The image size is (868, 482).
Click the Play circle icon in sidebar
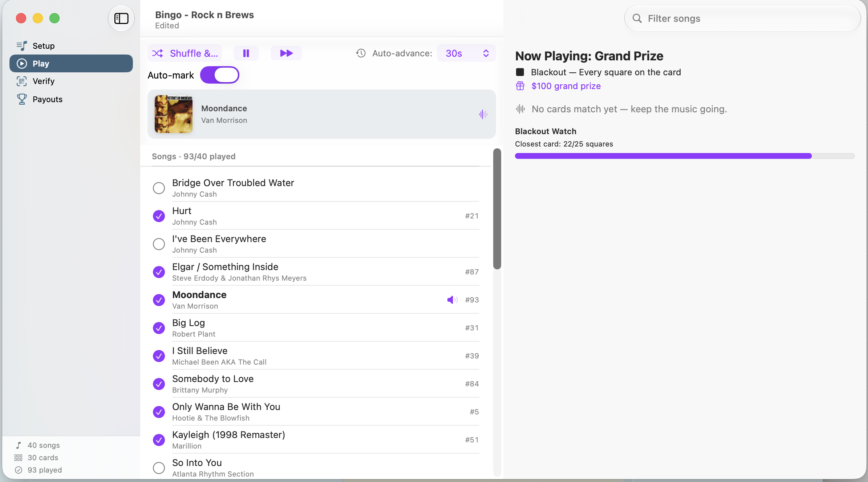tap(22, 64)
